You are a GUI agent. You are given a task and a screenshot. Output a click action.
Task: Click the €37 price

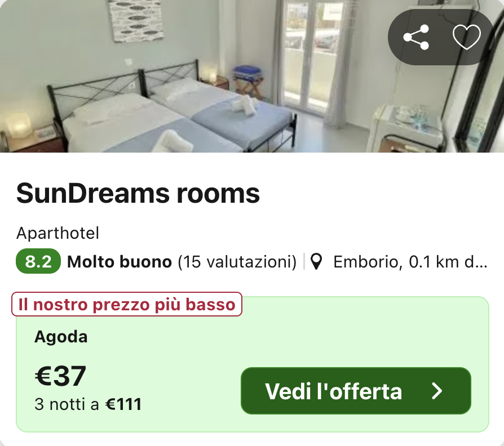60,376
